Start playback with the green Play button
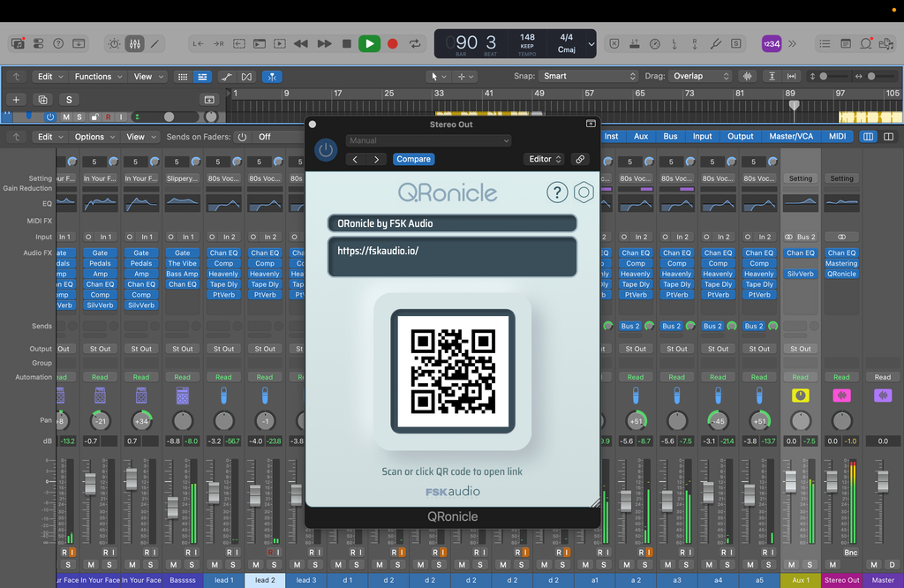 click(x=370, y=44)
